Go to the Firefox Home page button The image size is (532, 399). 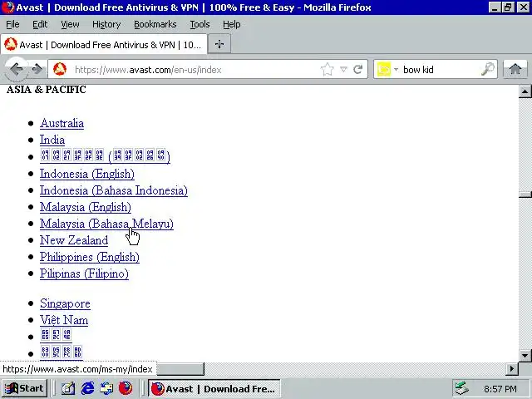pyautogui.click(x=515, y=69)
